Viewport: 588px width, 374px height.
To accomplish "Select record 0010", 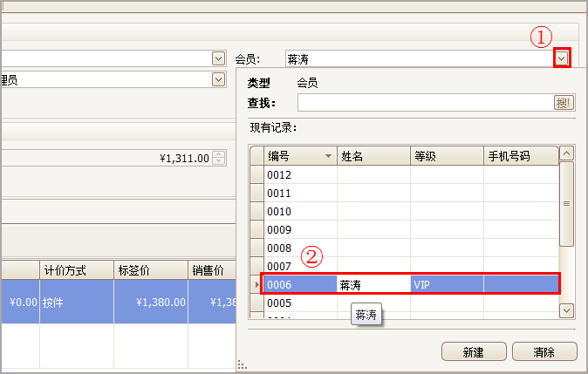I will [x=412, y=211].
